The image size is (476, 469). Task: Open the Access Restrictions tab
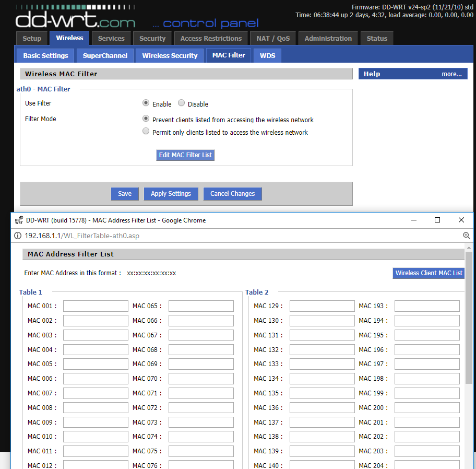point(211,38)
